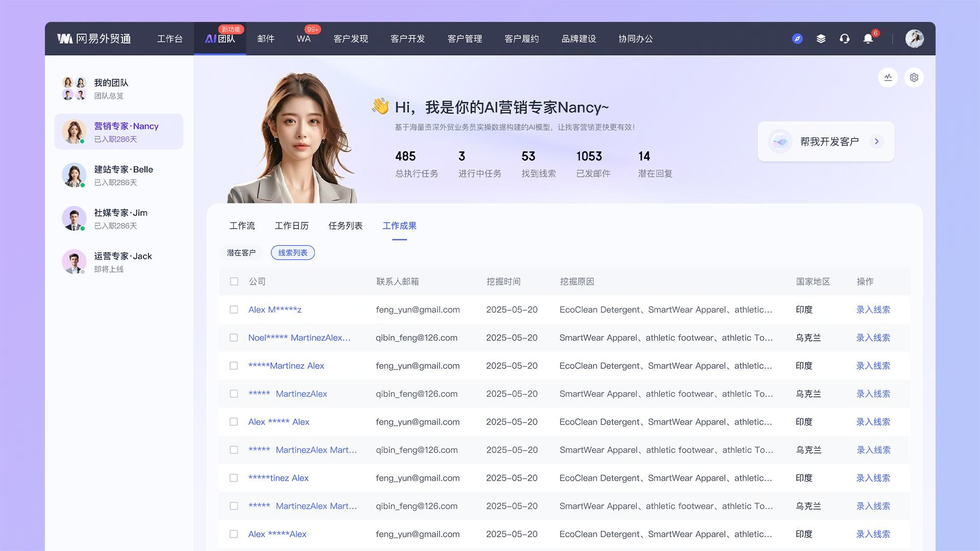Open the 客户管理 menu

click(x=464, y=39)
